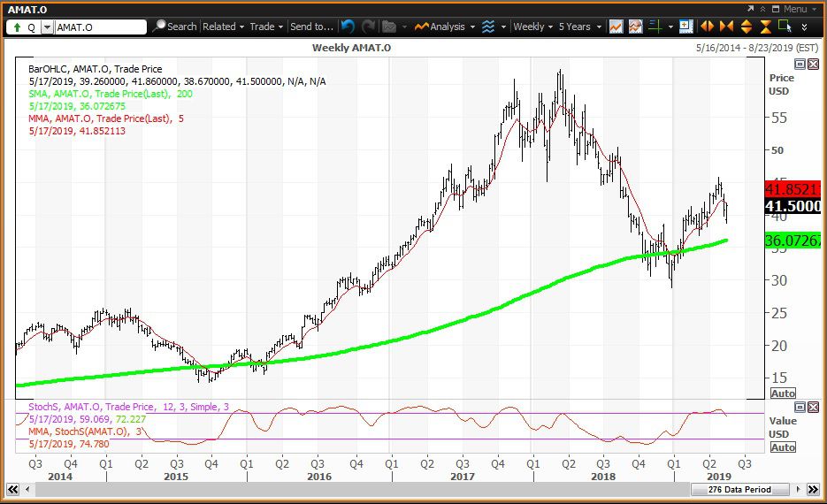Jump to chart end with double right arrows
The height and width of the screenshot is (504, 827).
tap(814, 489)
